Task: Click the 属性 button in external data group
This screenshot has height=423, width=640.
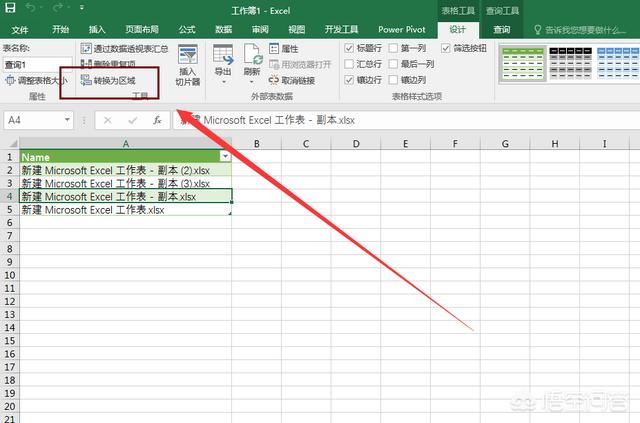Action: point(284,49)
